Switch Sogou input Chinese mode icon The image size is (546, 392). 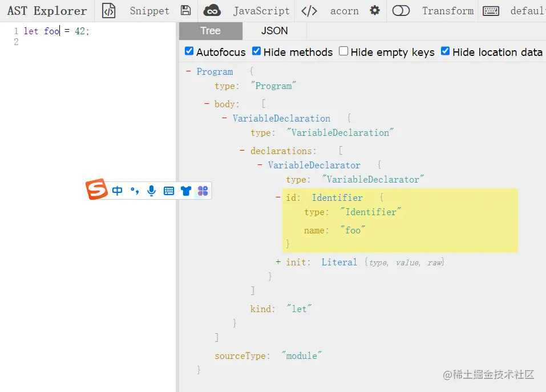[118, 191]
